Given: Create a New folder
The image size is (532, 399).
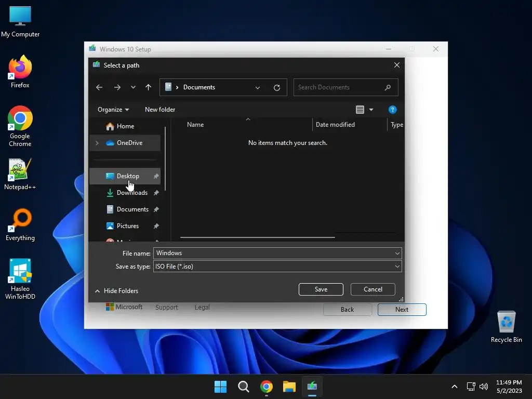Looking at the screenshot, I should (x=160, y=110).
